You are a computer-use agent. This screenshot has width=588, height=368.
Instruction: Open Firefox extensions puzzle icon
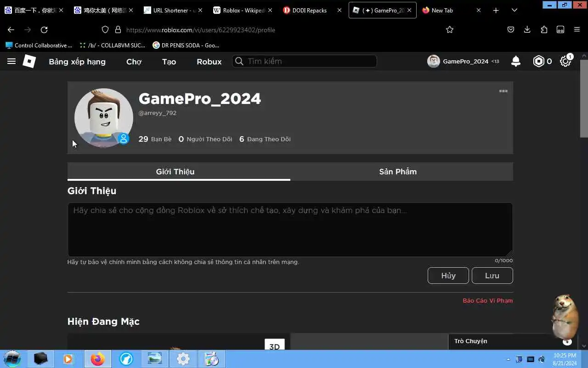[x=544, y=29]
